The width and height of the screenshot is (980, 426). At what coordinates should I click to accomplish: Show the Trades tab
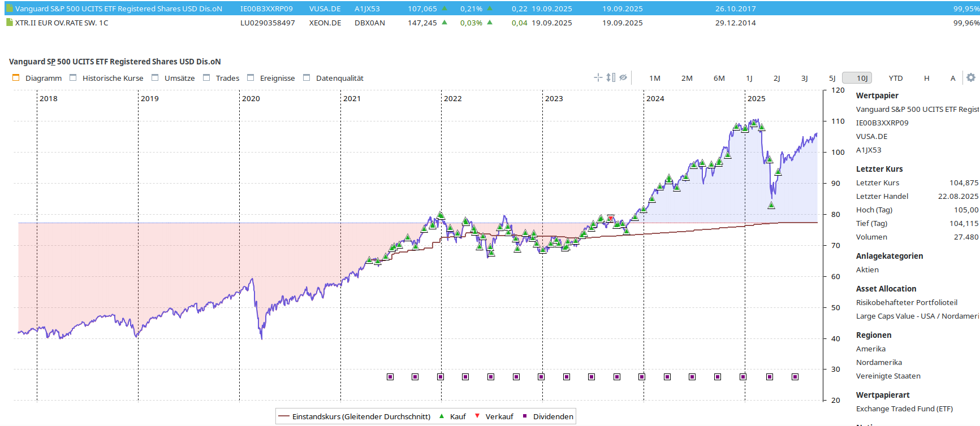click(227, 78)
